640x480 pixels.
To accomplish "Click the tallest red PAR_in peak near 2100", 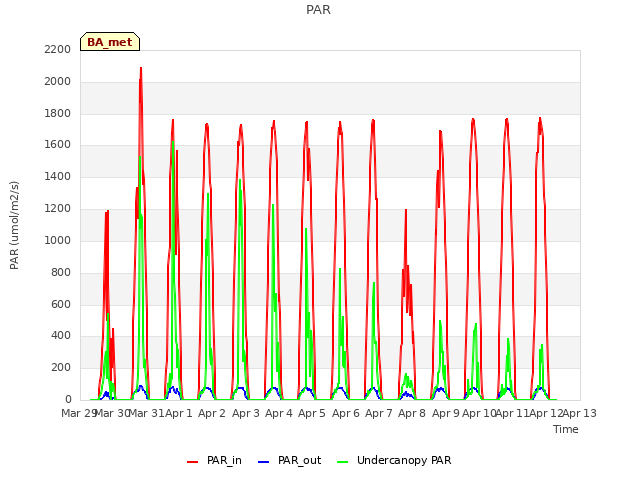I will [x=141, y=68].
